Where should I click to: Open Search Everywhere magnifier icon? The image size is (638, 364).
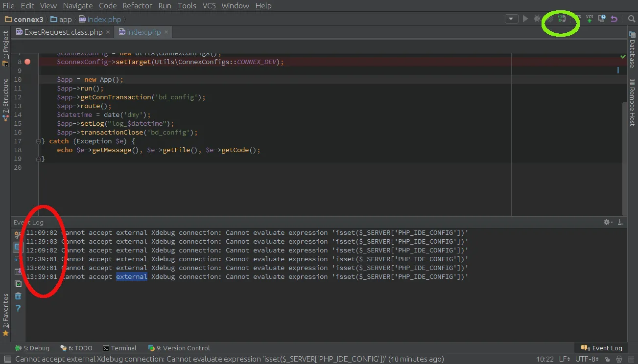[632, 19]
